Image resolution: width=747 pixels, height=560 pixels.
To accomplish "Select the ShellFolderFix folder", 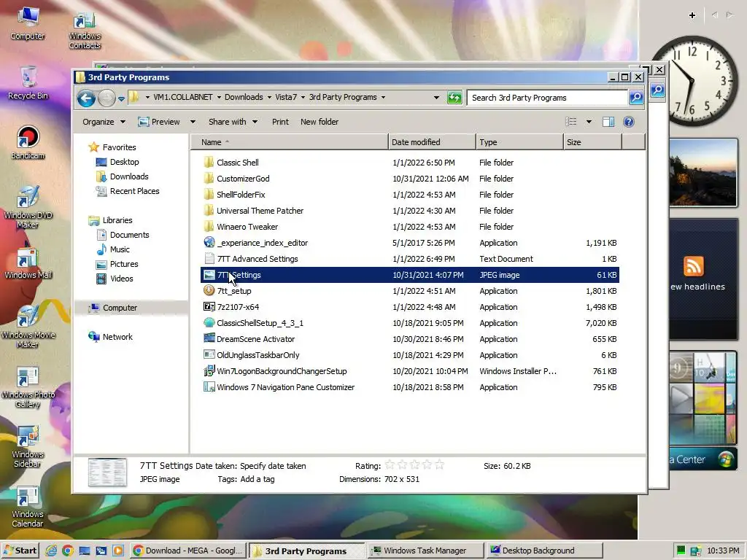I will click(x=410, y=195).
